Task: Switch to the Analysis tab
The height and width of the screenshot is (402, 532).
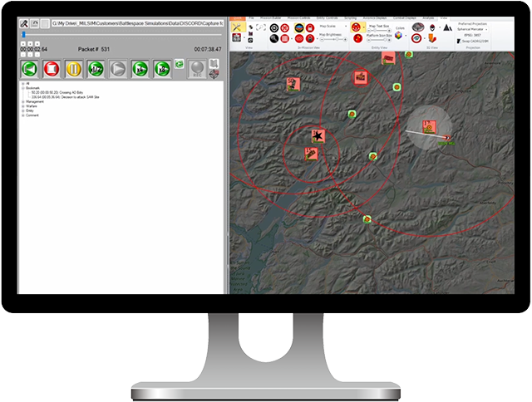Action: coord(428,18)
